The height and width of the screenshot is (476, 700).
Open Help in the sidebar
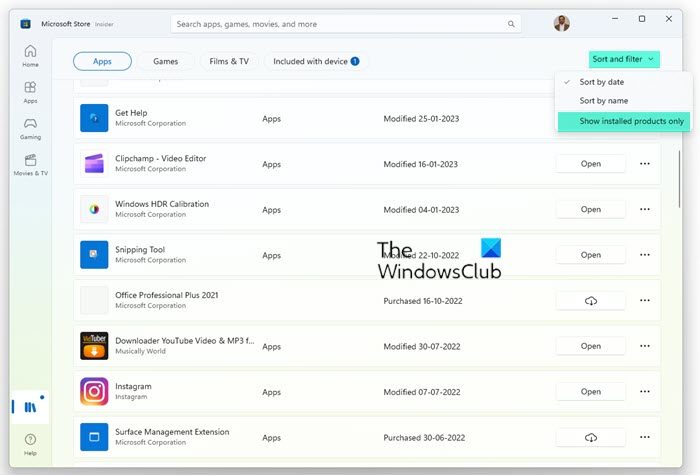tap(30, 444)
